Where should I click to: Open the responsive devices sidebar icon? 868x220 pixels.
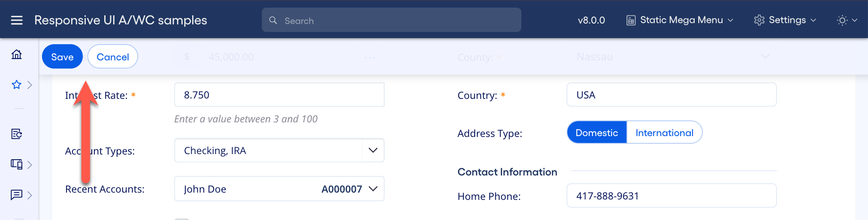(x=17, y=164)
